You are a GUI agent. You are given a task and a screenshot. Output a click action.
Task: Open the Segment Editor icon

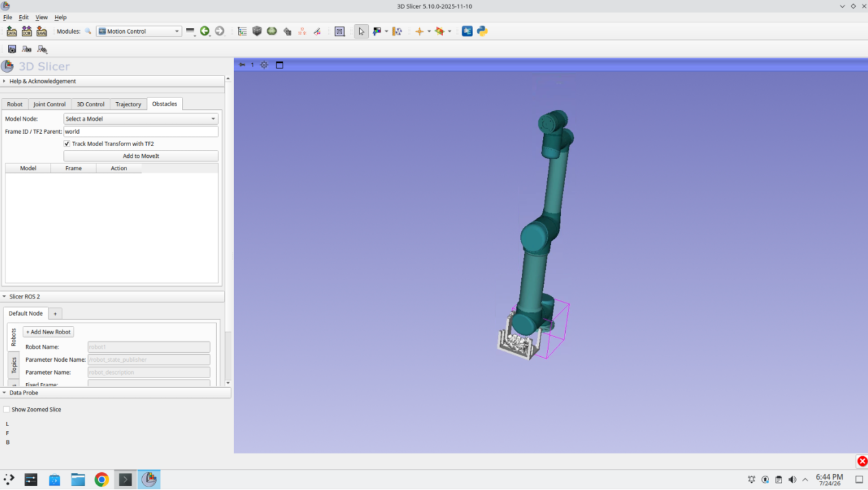click(317, 32)
